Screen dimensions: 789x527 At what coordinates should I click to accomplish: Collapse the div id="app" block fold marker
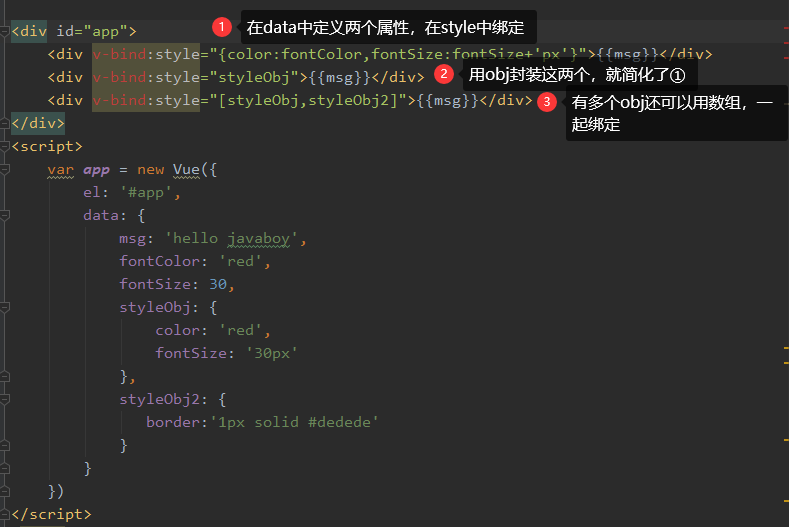point(5,32)
